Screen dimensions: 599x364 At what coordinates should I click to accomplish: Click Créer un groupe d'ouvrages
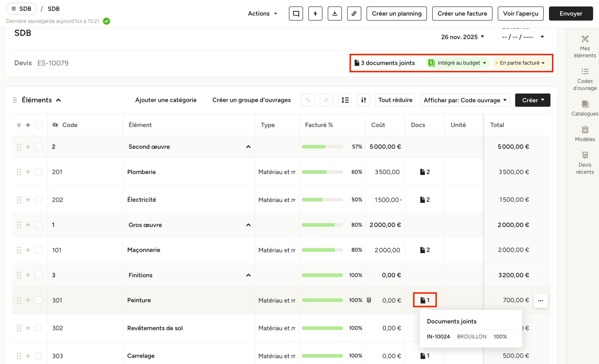[252, 100]
